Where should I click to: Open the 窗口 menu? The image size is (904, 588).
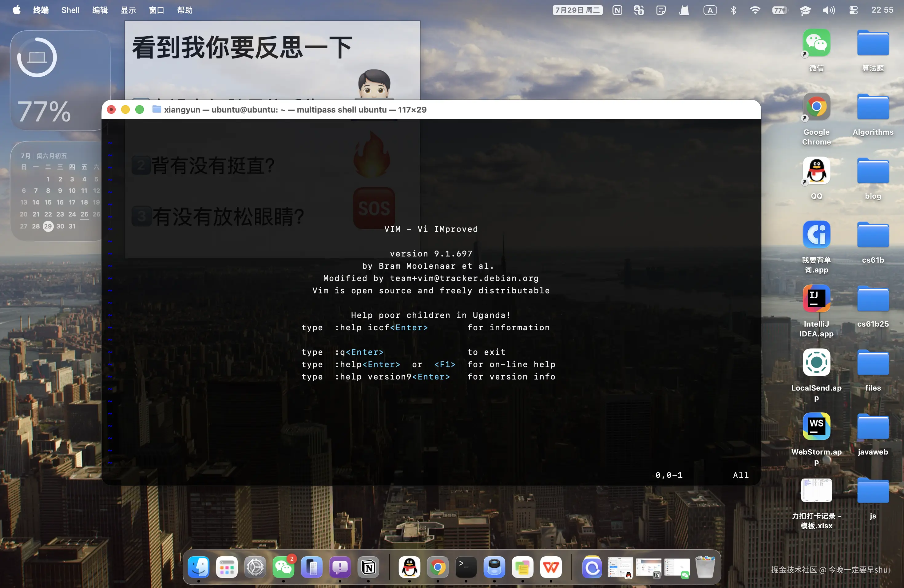tap(156, 10)
